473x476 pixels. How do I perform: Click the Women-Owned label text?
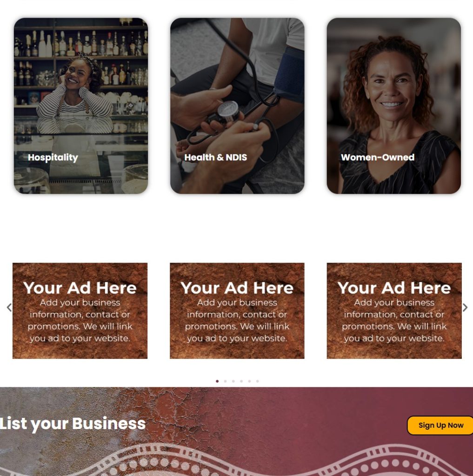(378, 157)
